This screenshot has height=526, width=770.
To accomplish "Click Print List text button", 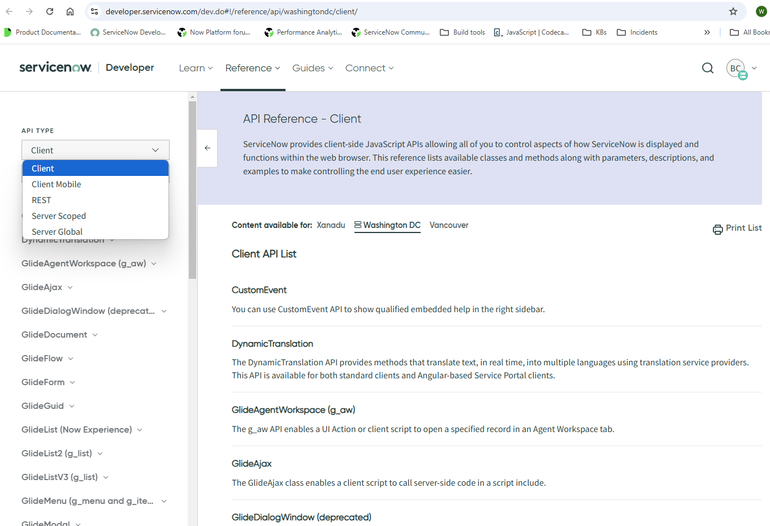I will 743,228.
